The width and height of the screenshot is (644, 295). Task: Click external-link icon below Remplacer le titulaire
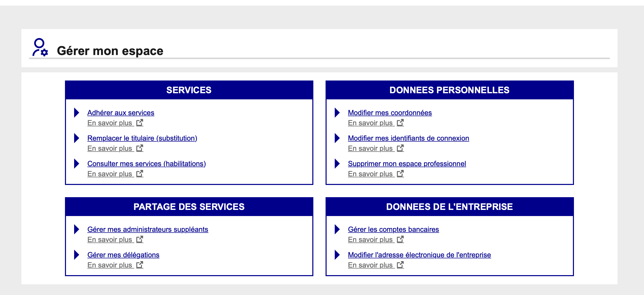140,148
